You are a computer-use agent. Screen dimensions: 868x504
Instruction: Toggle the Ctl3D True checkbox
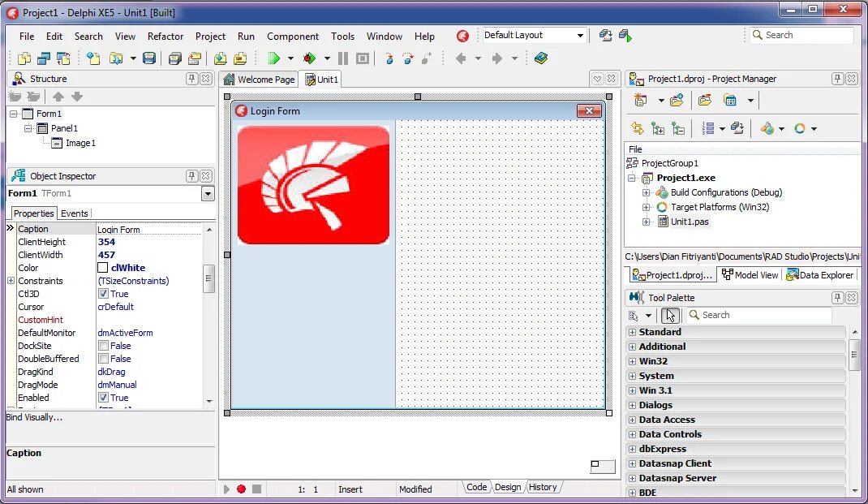[x=103, y=294]
